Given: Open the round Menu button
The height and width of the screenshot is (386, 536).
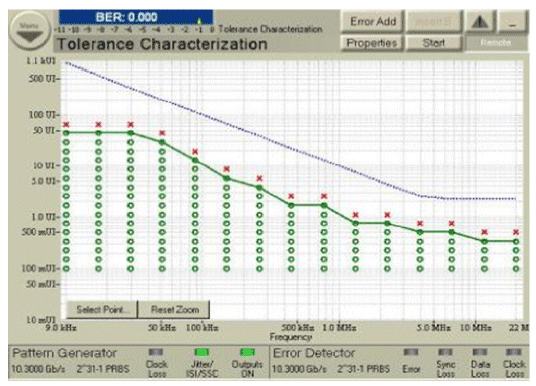Looking at the screenshot, I should 30,31.
